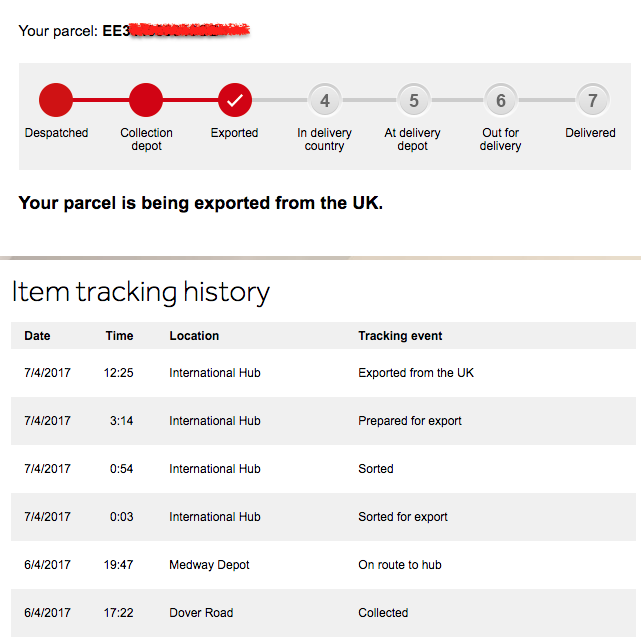Select the Exported from the UK event
The image size is (641, 644).
click(416, 373)
